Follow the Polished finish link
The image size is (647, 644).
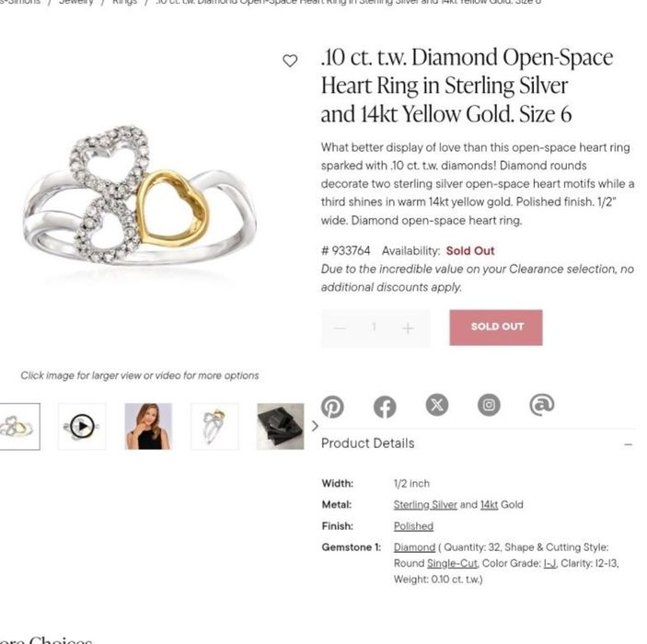(x=413, y=526)
